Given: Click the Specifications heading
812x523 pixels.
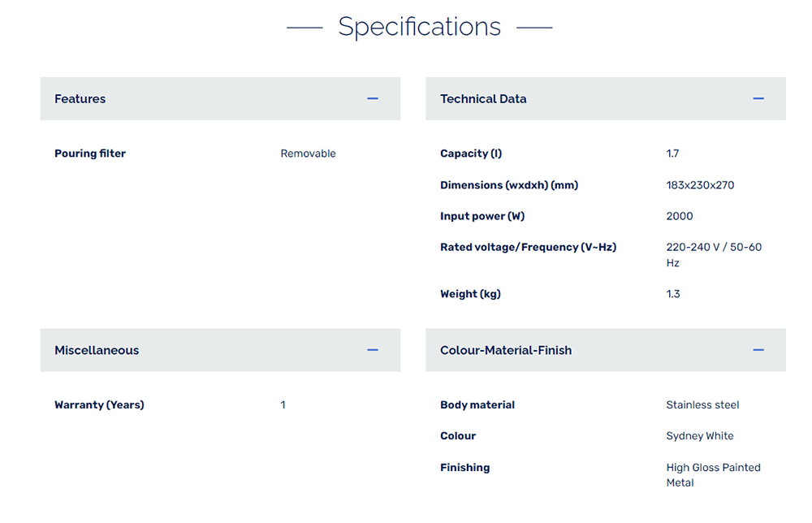Looking at the screenshot, I should click(420, 27).
